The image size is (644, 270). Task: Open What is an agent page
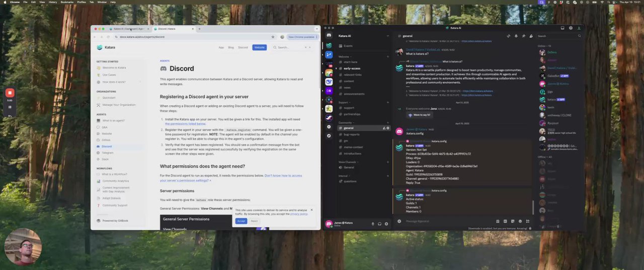pos(113,120)
